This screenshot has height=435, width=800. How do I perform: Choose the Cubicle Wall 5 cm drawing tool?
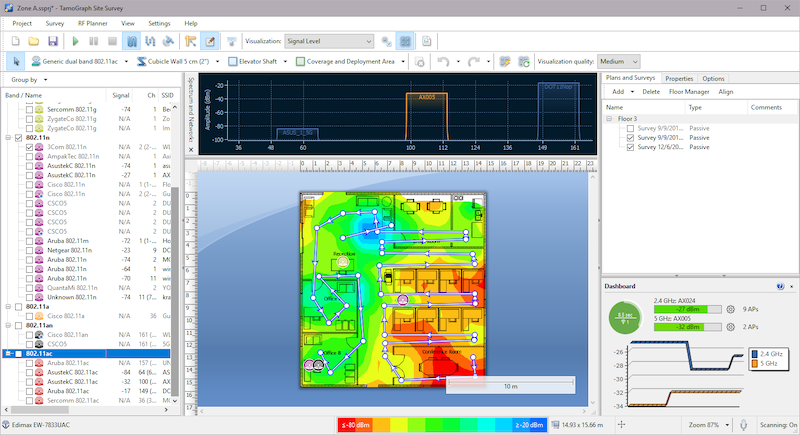tap(173, 62)
